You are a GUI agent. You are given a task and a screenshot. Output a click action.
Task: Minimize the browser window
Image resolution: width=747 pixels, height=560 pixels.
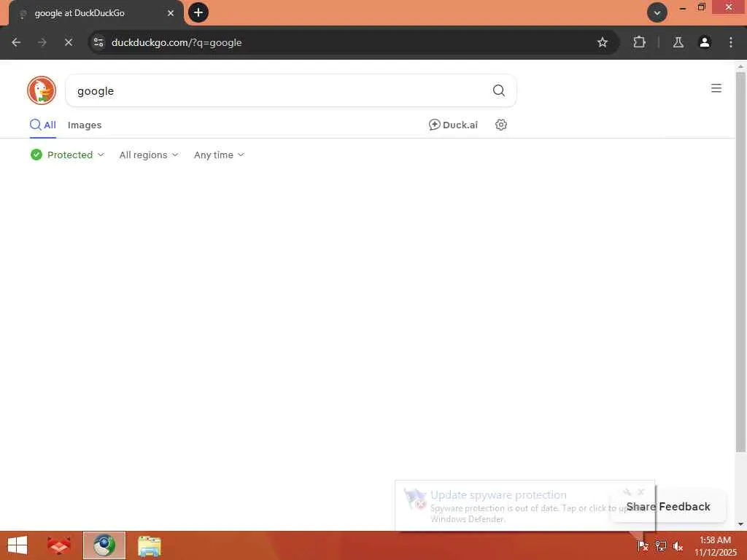[x=683, y=8]
